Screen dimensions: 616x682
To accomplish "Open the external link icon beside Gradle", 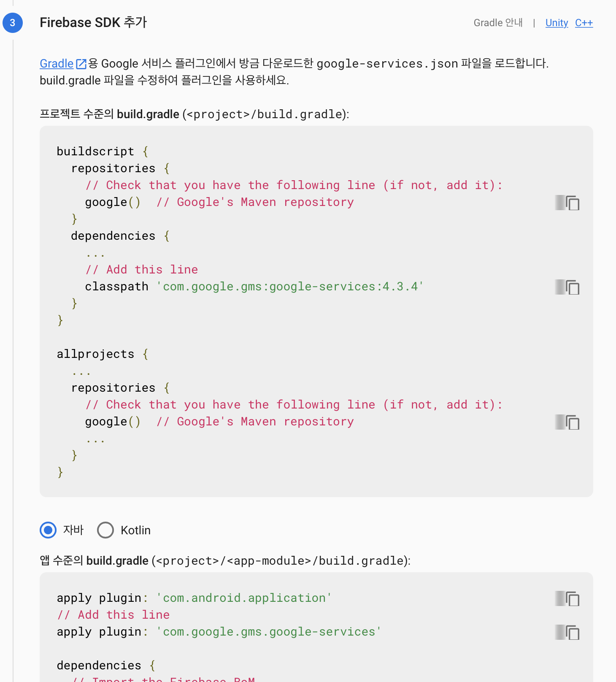I will tap(81, 64).
